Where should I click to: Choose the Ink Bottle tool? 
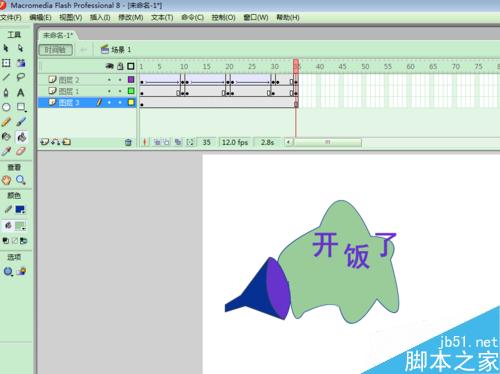6,137
